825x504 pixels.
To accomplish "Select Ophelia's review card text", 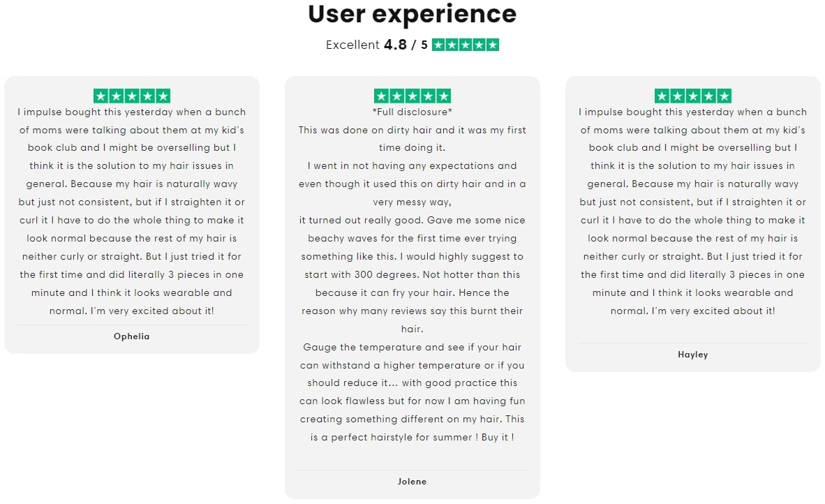I will 131,211.
